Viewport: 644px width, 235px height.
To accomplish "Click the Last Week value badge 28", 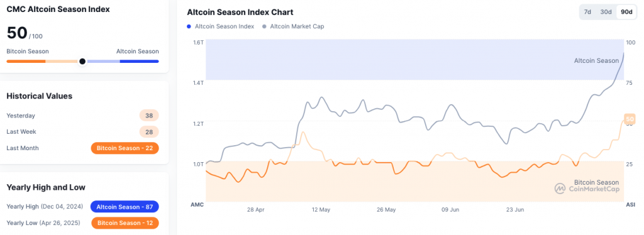I will point(149,132).
